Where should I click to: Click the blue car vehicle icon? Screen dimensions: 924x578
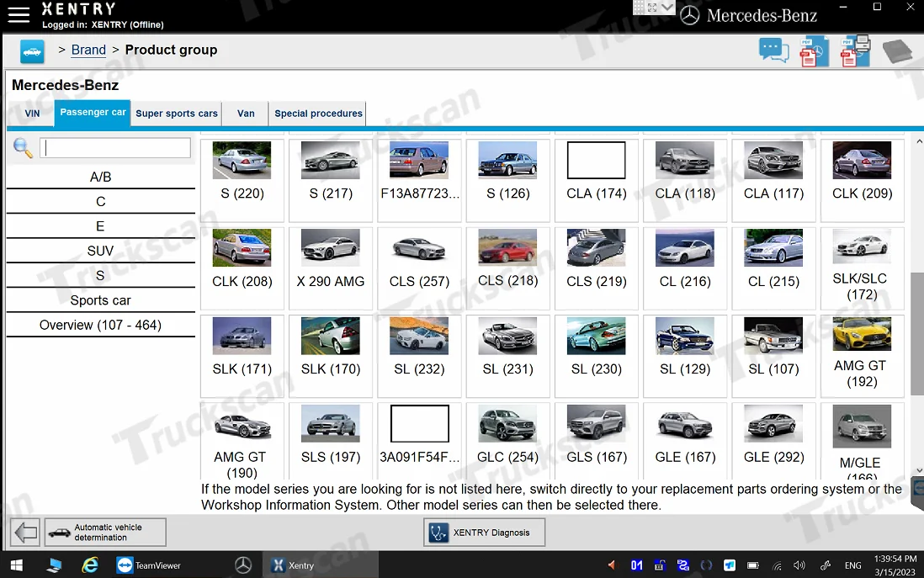click(x=32, y=51)
